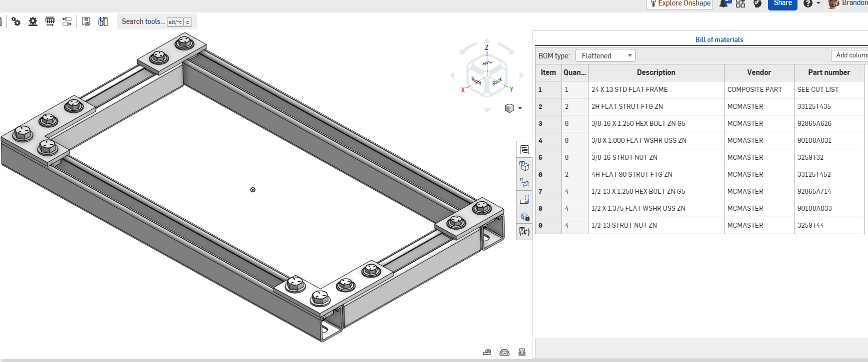Open the insert standard content tool
The image size is (868, 362).
point(103,21)
